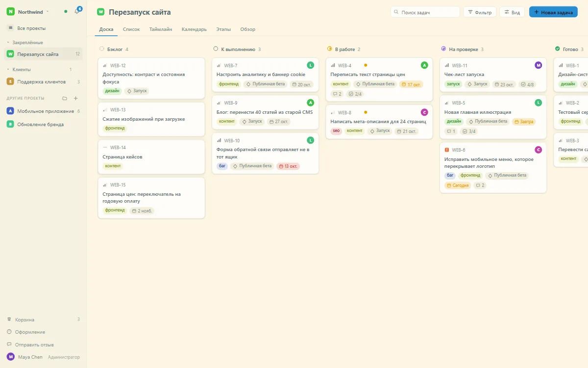Click the Завтра due date on WEB-5
The image size is (588, 368).
coord(524,122)
